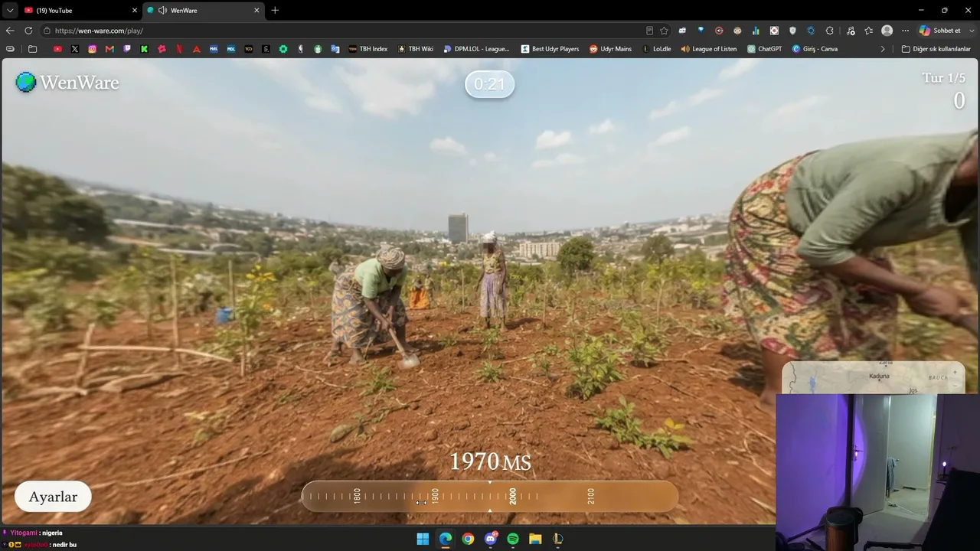Open Google Chrome from the taskbar
Viewport: 980px width, 551px height.
(468, 539)
